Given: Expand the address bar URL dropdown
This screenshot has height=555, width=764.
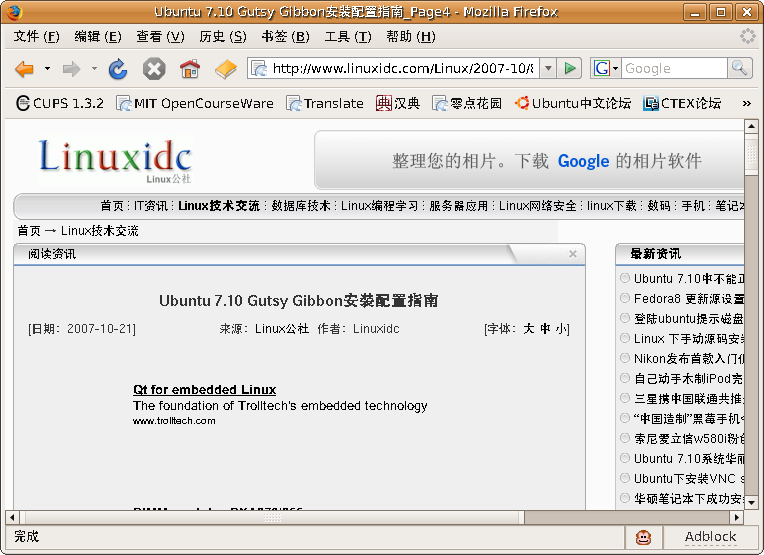Looking at the screenshot, I should click(548, 68).
